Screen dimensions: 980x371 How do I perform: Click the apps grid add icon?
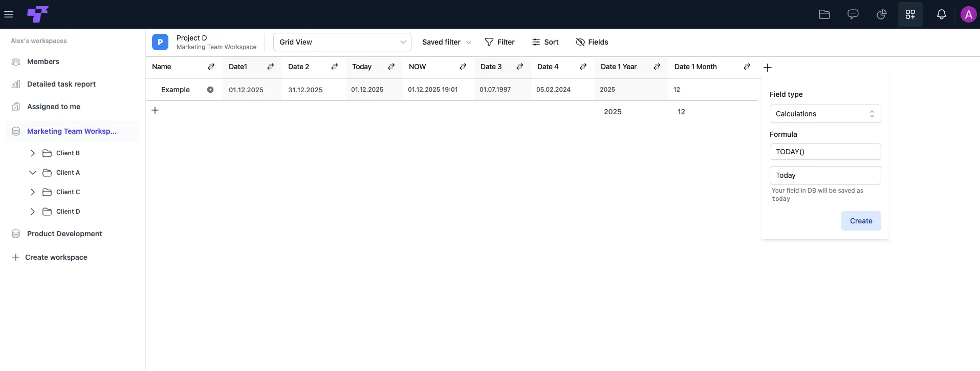[x=910, y=14]
